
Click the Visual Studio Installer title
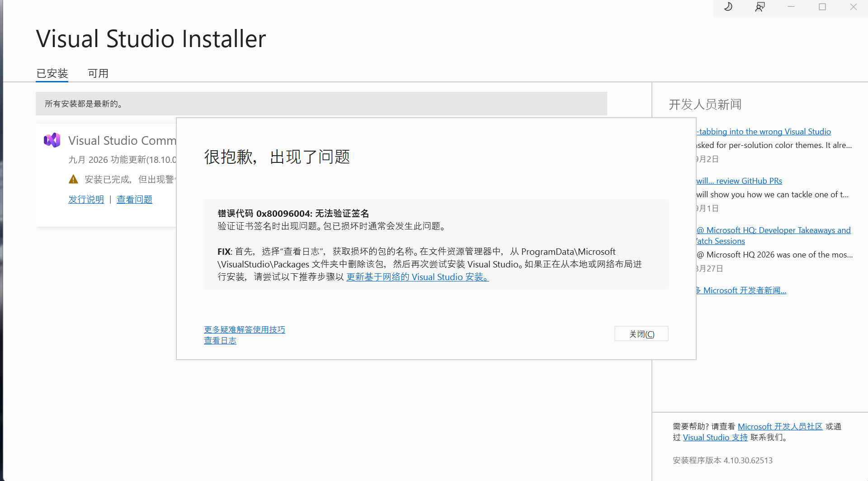(x=151, y=39)
